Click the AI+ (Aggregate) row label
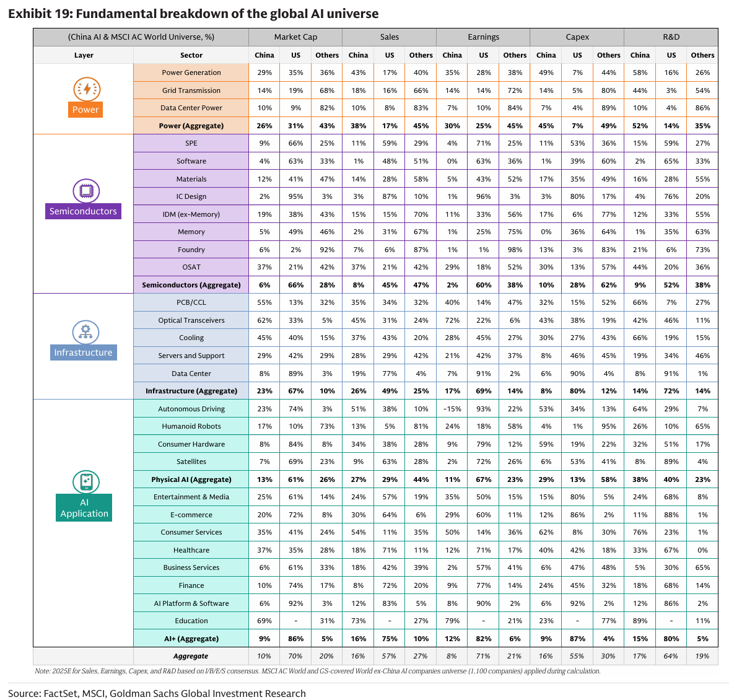This screenshot has width=729, height=700. [x=191, y=639]
